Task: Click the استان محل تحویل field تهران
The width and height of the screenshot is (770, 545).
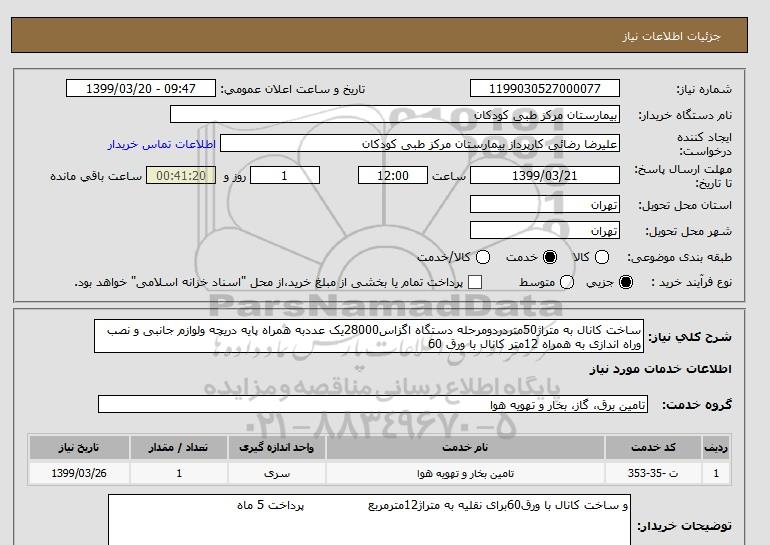Action: tap(545, 204)
